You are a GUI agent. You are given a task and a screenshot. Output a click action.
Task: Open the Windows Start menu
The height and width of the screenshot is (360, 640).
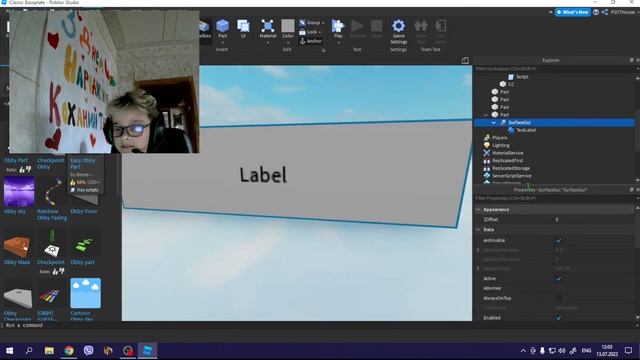9,351
